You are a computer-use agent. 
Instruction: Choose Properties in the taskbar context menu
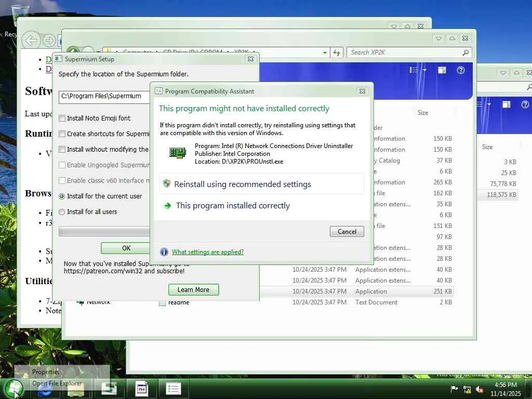pos(46,372)
